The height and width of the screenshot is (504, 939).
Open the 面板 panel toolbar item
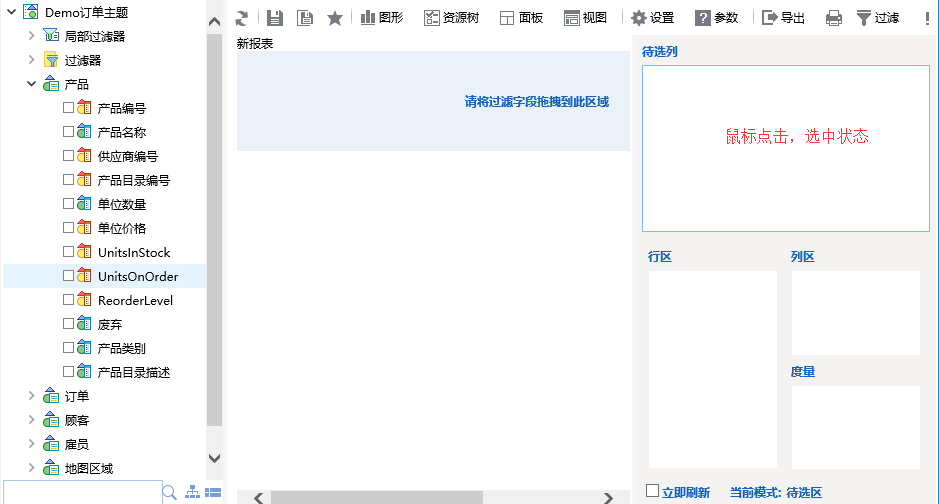(x=521, y=18)
